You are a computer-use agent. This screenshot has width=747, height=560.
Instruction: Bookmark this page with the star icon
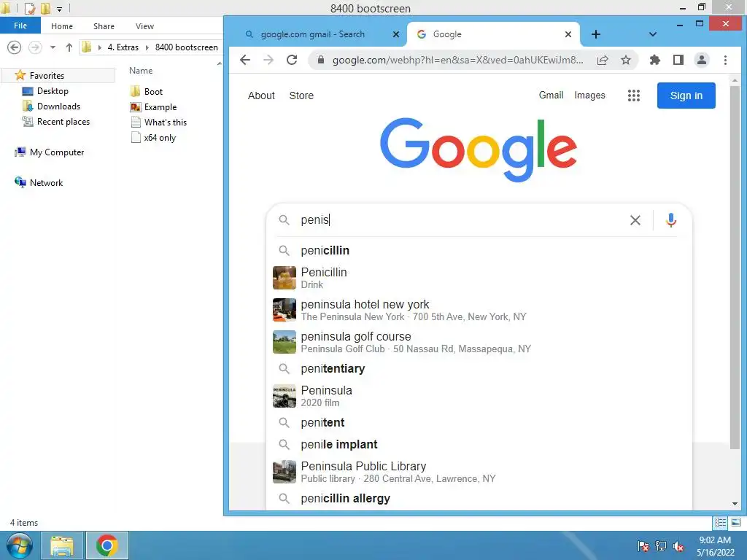pos(625,60)
